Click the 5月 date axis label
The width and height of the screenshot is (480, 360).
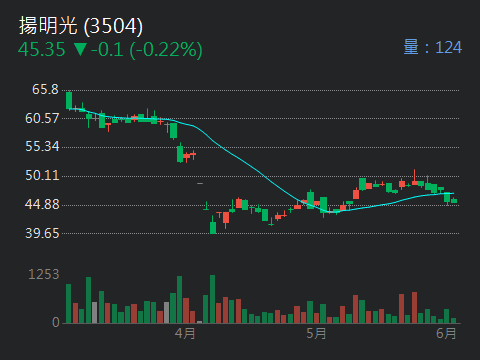316,333
